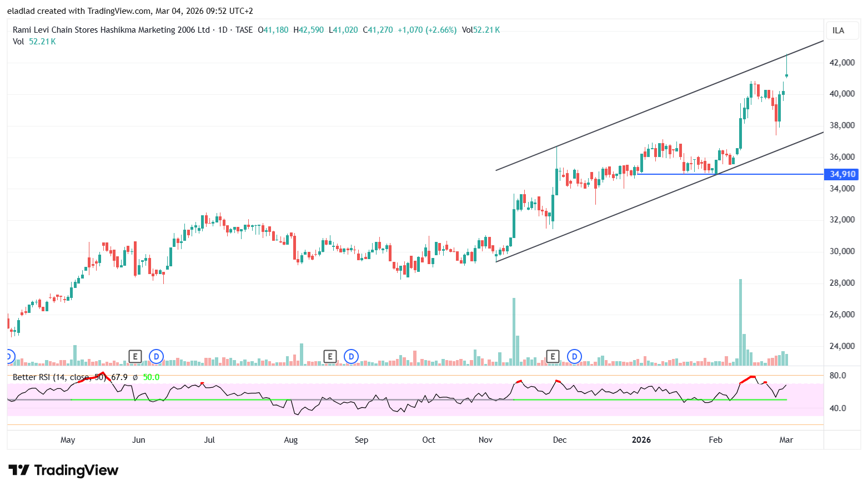Click the green RSI value 50.0
Viewport: 868px width, 491px height.
pos(151,377)
